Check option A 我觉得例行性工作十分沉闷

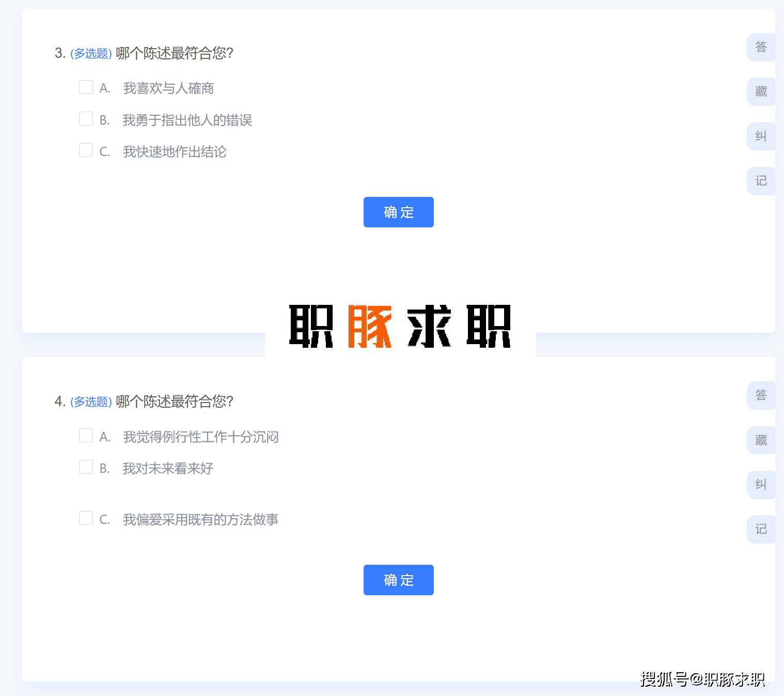86,436
